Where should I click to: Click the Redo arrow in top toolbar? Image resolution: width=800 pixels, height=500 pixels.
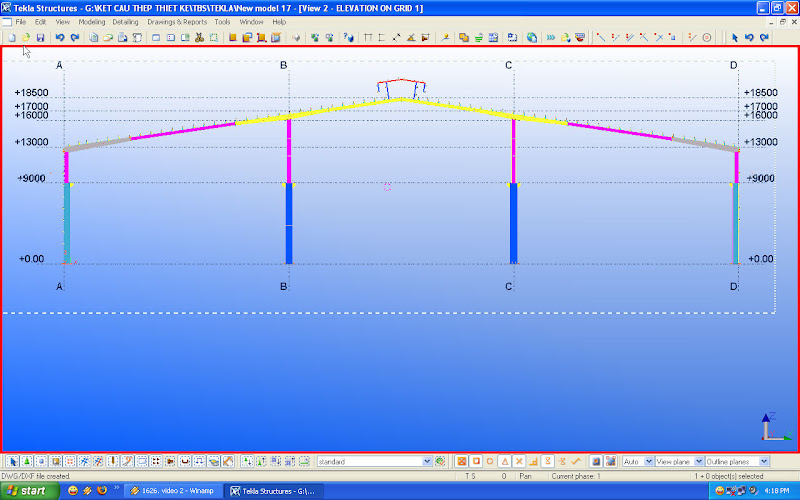pyautogui.click(x=74, y=37)
